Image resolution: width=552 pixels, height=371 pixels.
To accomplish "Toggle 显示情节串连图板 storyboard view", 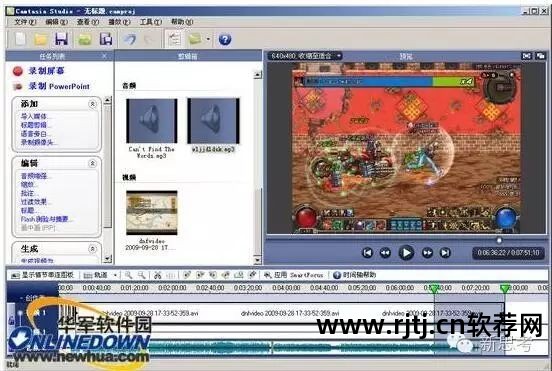I will 42,275.
